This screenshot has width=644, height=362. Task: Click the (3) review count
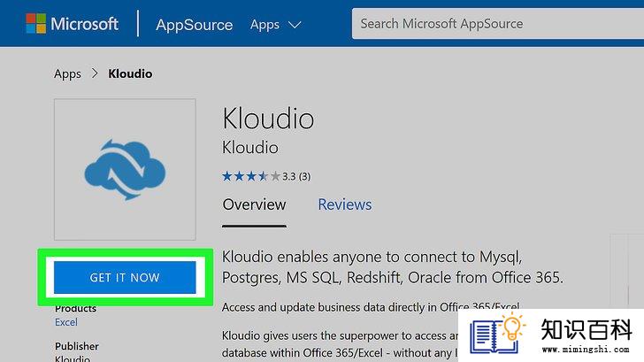304,177
